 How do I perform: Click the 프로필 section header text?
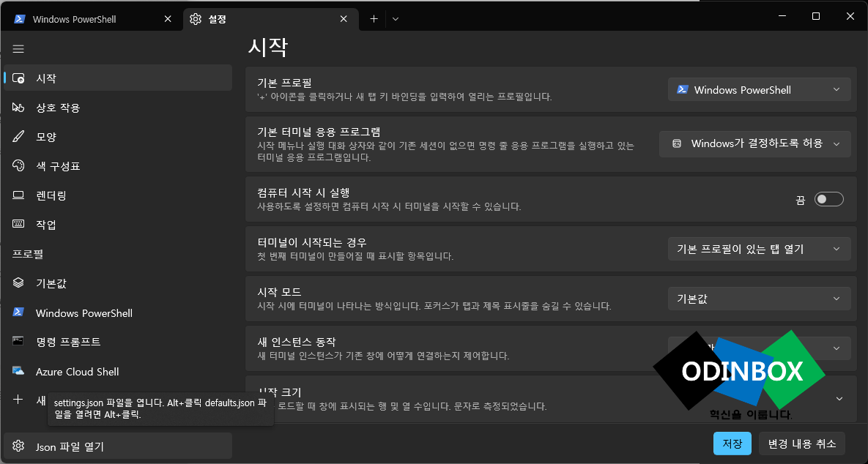[x=28, y=254]
